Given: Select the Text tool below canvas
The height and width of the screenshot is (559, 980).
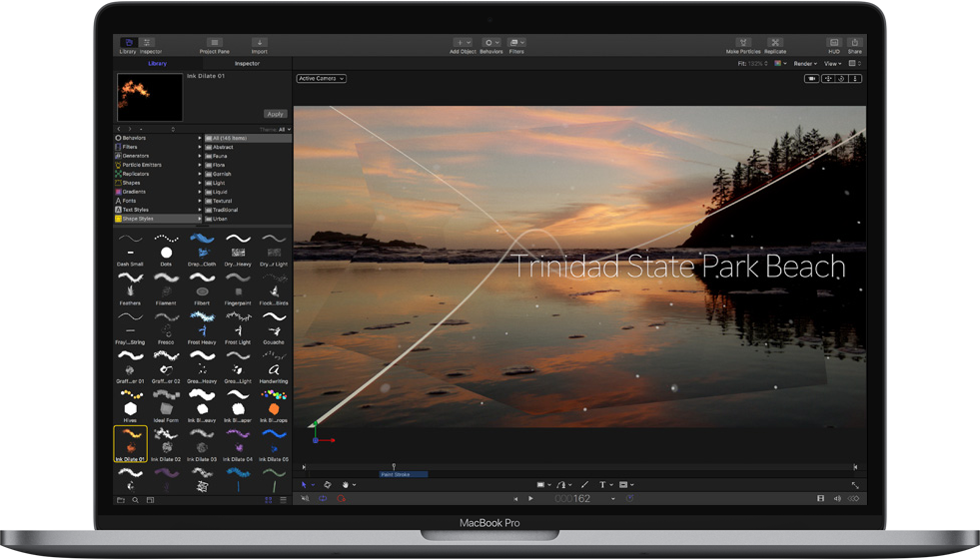Looking at the screenshot, I should [x=602, y=485].
